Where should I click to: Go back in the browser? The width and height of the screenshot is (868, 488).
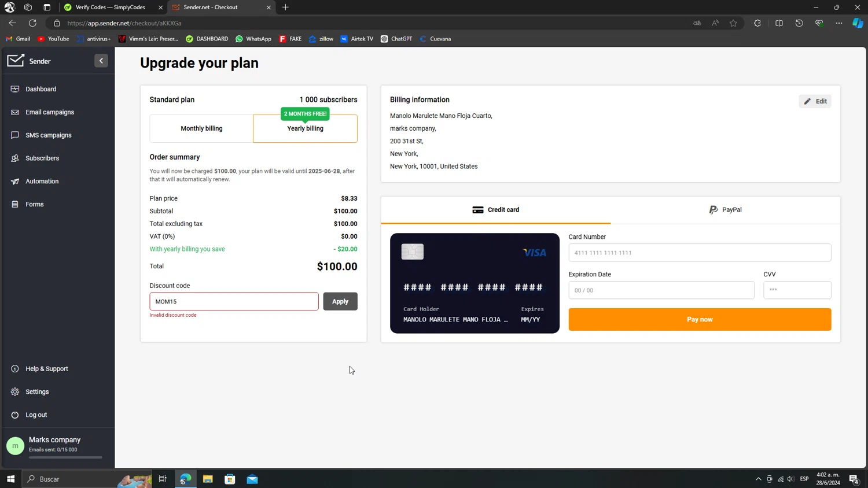click(x=13, y=23)
